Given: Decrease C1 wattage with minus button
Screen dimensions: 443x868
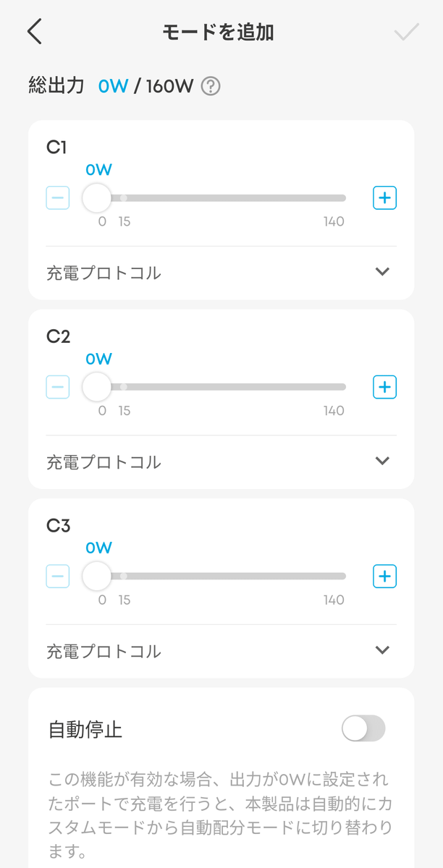Looking at the screenshot, I should click(x=58, y=197).
